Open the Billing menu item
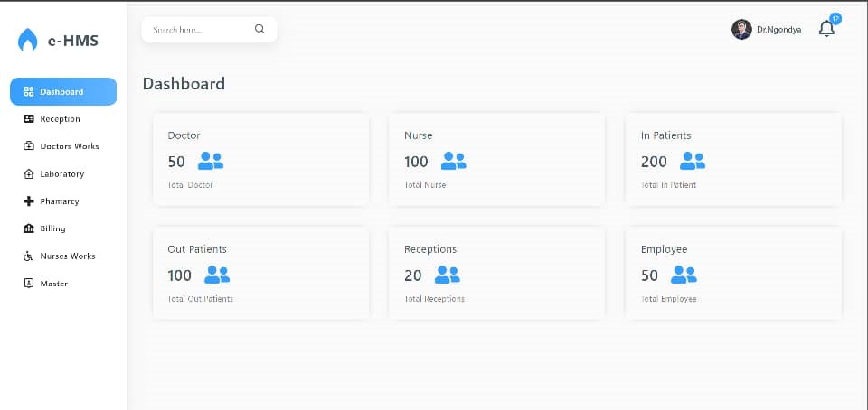Screen dimensions: 868x410 tap(52, 228)
